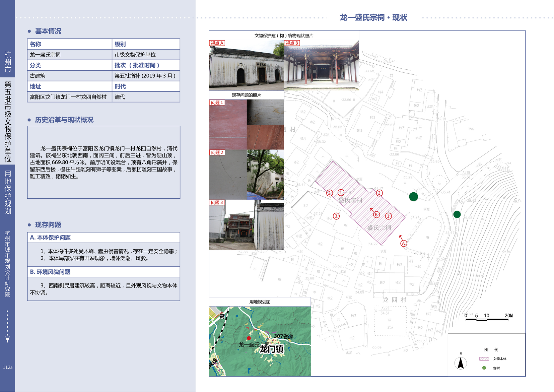Click the larger green ancient-tree dot on map
The height and width of the screenshot is (392, 554).
[x=413, y=197]
